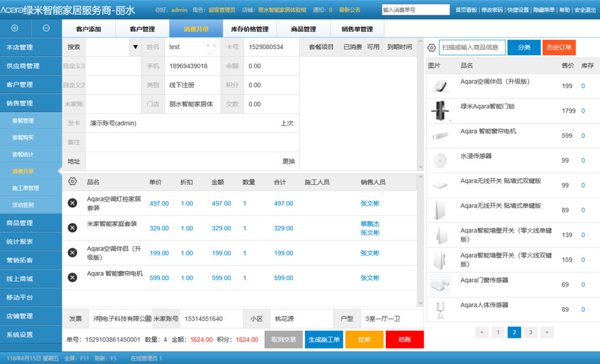Remove Aqara 智能窗帘电机 order row X icon

point(73,278)
